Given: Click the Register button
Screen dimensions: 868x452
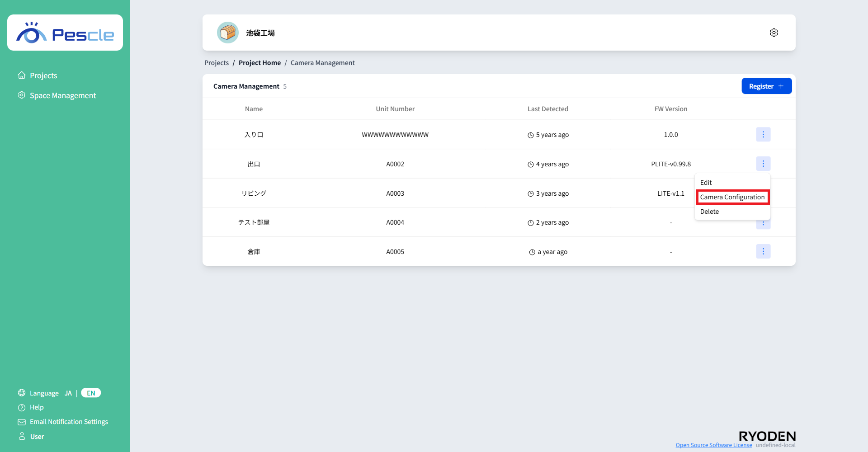Looking at the screenshot, I should 766,86.
